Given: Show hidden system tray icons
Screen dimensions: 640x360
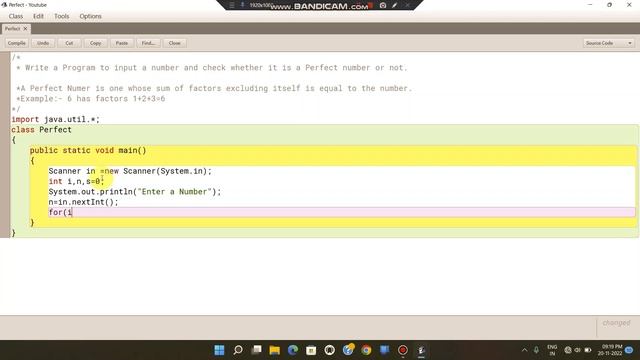Looking at the screenshot, I should point(524,350).
